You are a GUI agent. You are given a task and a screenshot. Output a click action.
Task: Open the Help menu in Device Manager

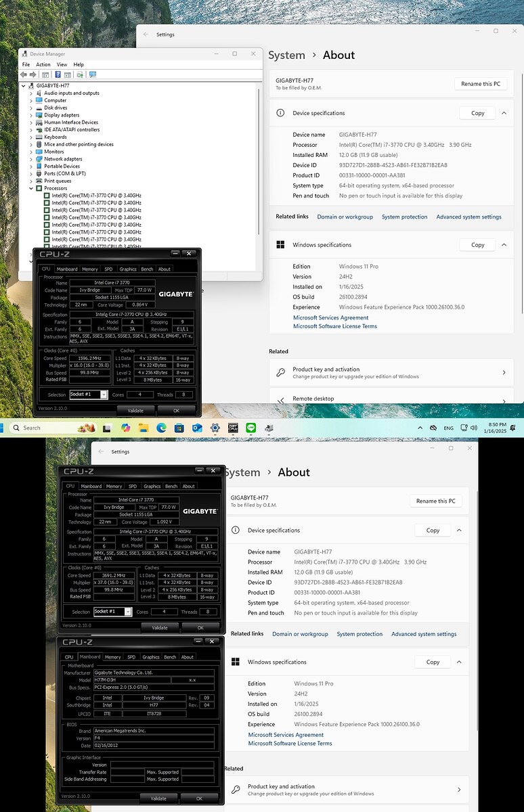click(x=79, y=64)
